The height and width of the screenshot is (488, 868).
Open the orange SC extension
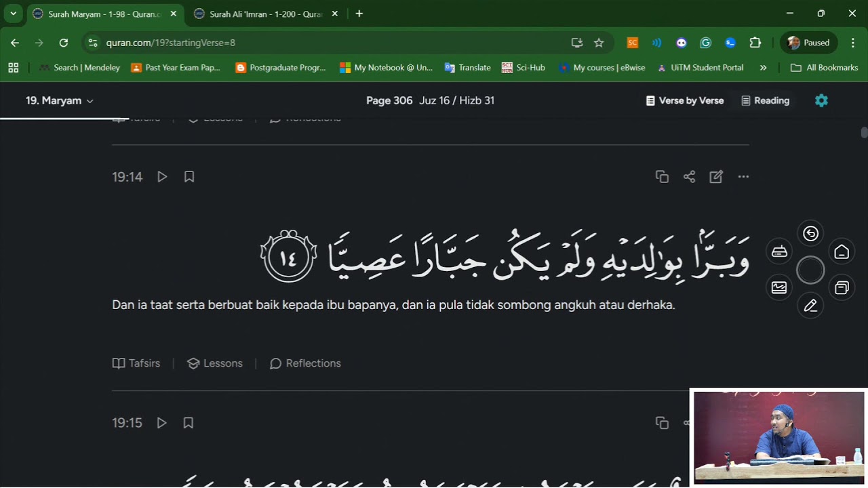click(632, 43)
